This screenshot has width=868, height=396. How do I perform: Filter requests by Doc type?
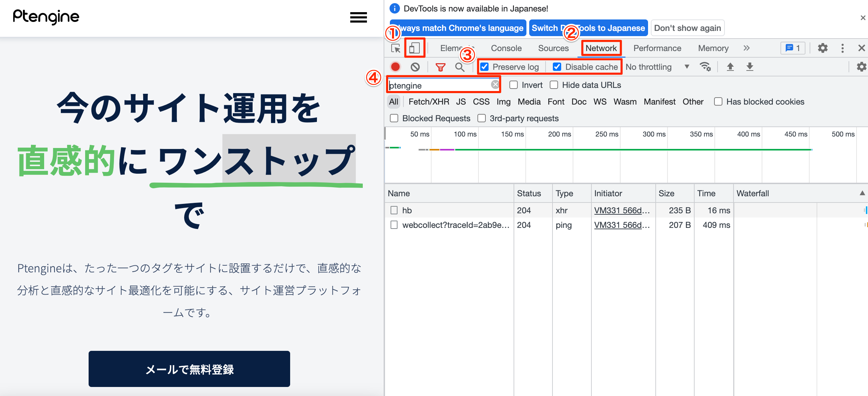point(579,101)
